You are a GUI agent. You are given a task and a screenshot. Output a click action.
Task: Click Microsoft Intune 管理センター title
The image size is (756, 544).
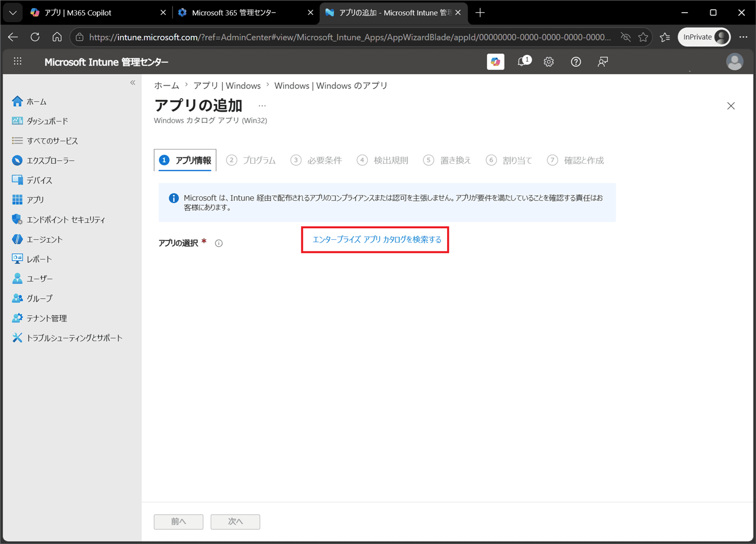[106, 62]
